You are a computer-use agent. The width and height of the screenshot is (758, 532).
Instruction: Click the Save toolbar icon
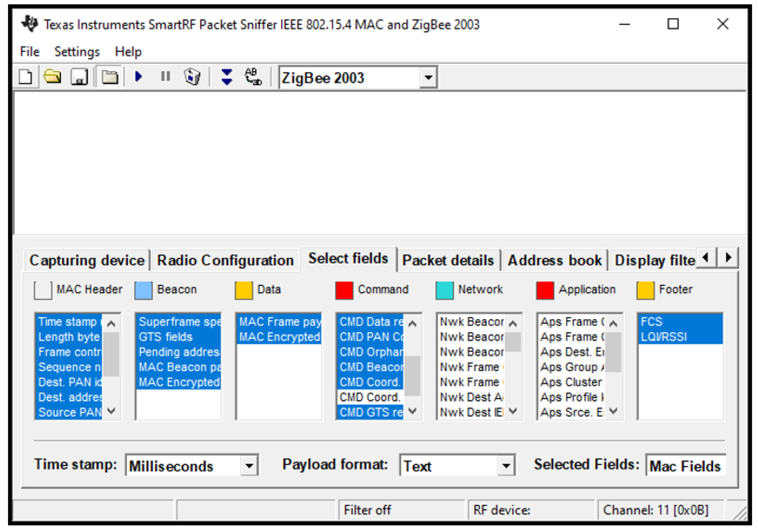(79, 77)
